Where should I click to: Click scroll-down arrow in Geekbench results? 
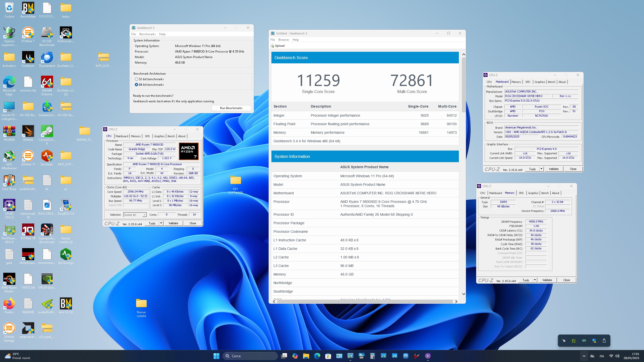[464, 294]
